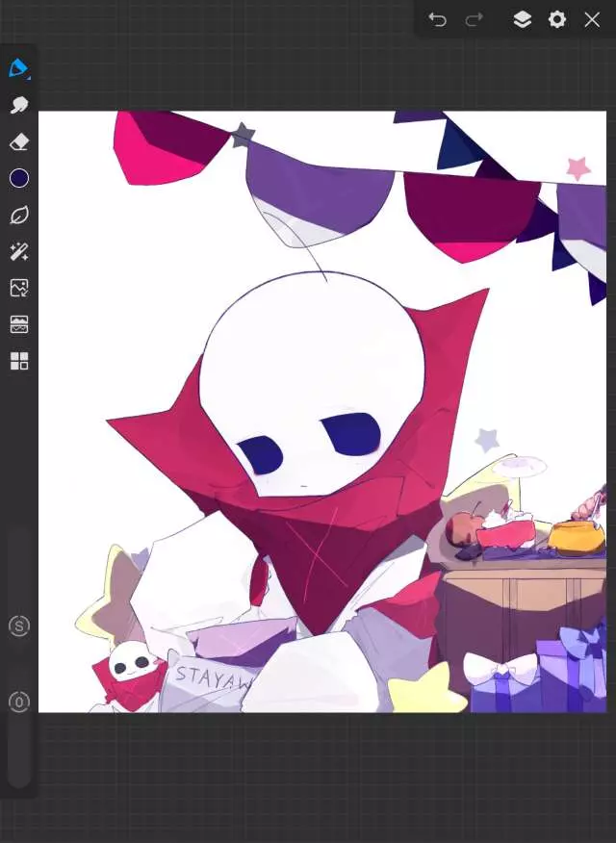The width and height of the screenshot is (616, 843).
Task: Undo the last stroke
Action: [438, 20]
